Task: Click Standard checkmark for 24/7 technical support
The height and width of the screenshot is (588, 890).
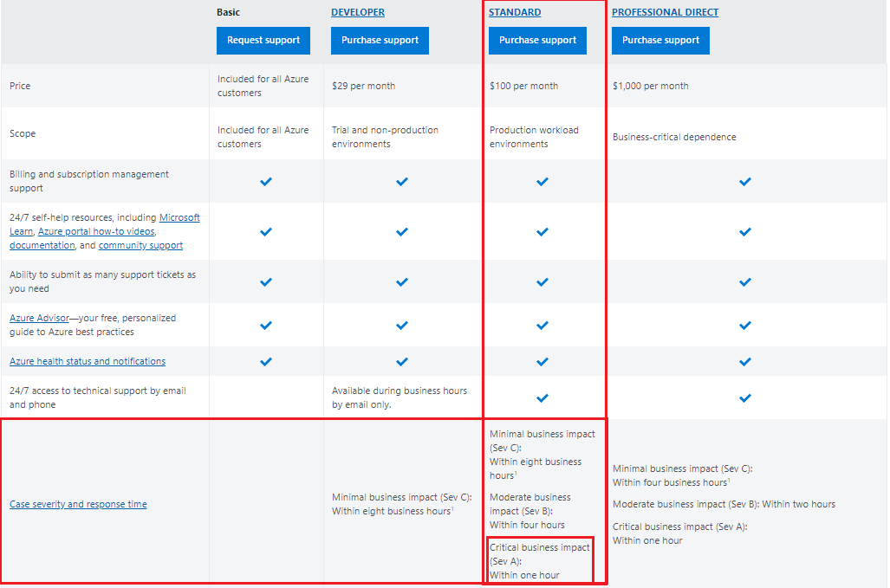Action: 542,397
